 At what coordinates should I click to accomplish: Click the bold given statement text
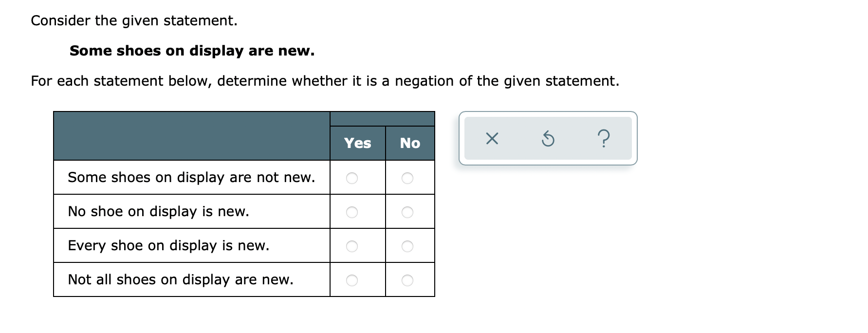[x=192, y=51]
